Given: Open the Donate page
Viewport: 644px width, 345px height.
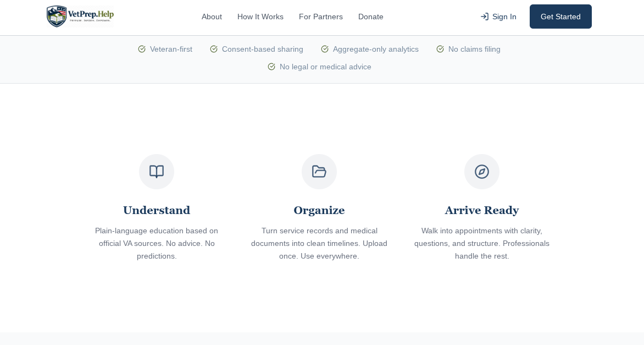Looking at the screenshot, I should tap(371, 17).
